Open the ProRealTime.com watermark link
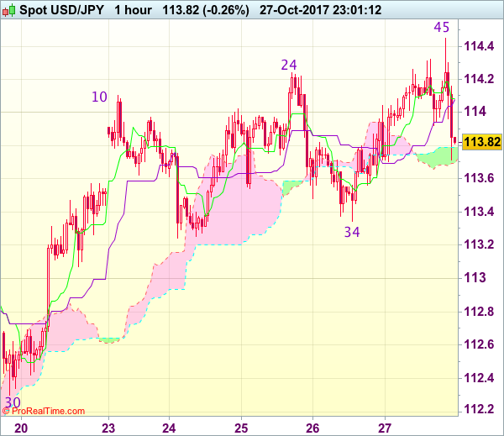This screenshot has width=504, height=436. (x=44, y=411)
